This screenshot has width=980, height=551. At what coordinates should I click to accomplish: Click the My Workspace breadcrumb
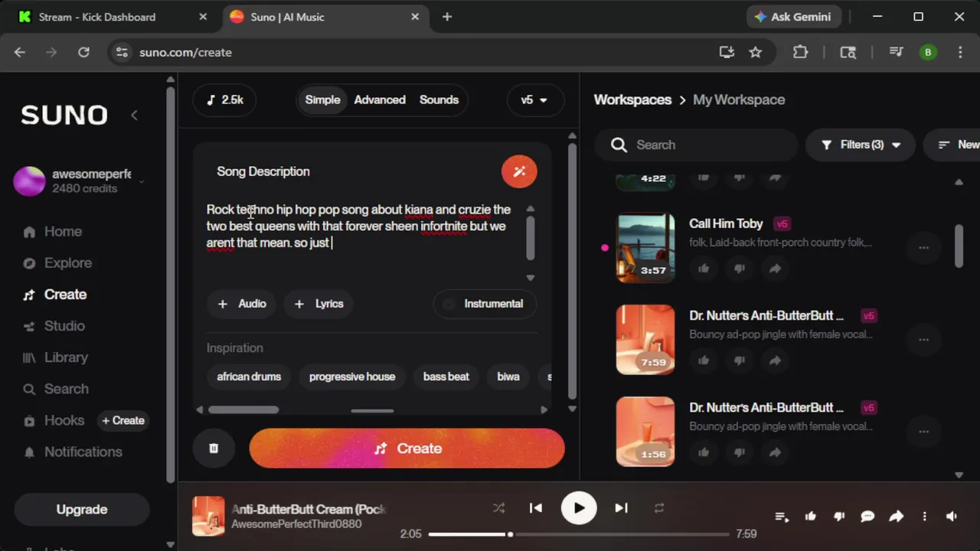[739, 99]
